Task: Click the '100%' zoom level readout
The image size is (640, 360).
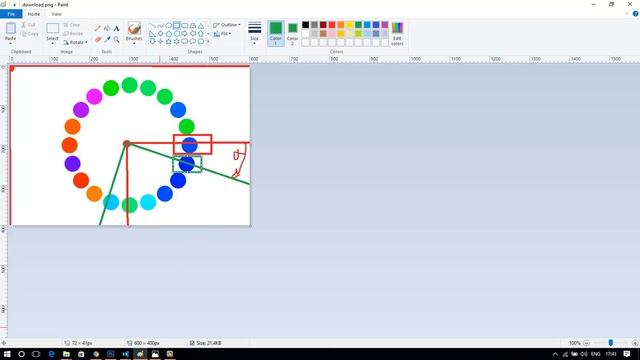Action: (x=575, y=343)
